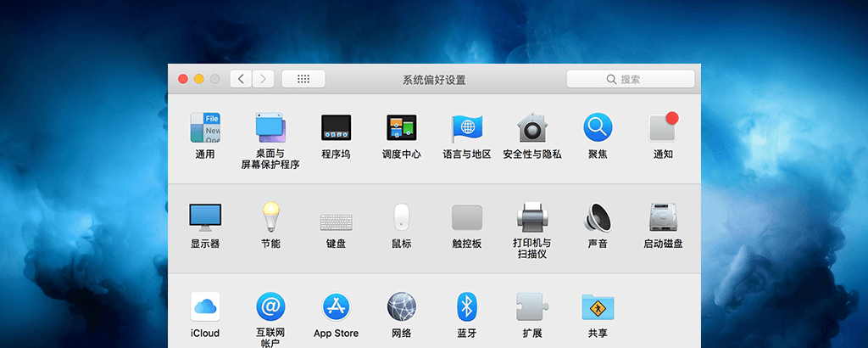Select the 鼠标 (Mouse) icon
The width and height of the screenshot is (868, 348).
pyautogui.click(x=401, y=217)
